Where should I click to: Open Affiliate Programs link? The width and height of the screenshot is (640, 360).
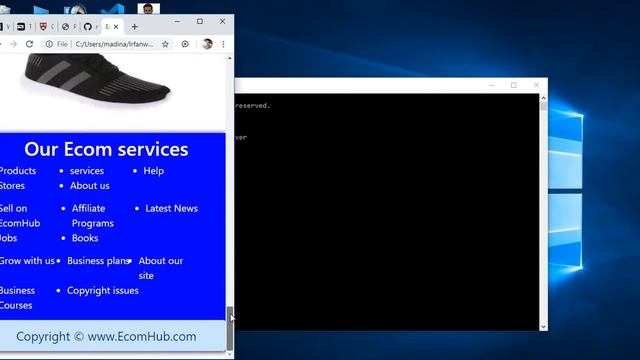coord(93,216)
